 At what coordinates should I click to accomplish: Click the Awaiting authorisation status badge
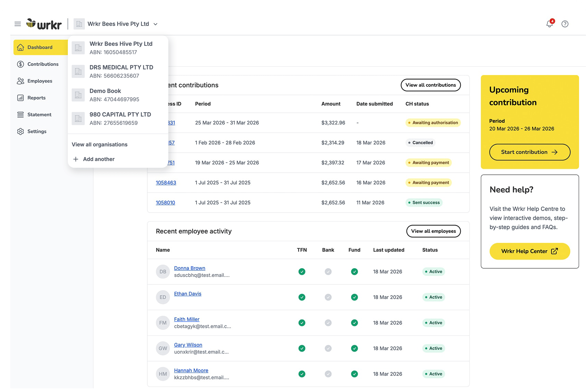point(433,123)
